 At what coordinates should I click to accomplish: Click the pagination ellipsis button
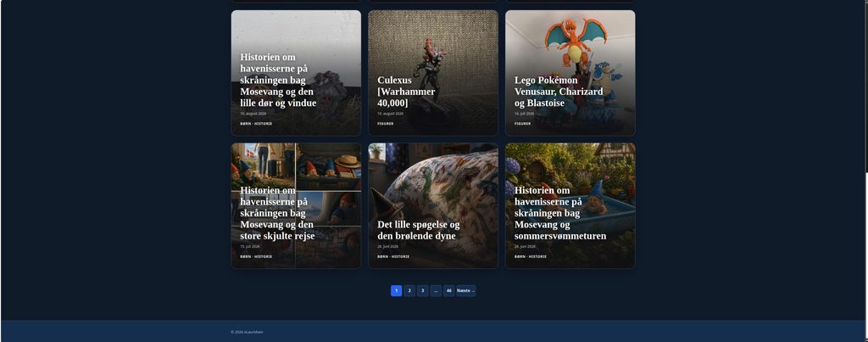tap(436, 290)
